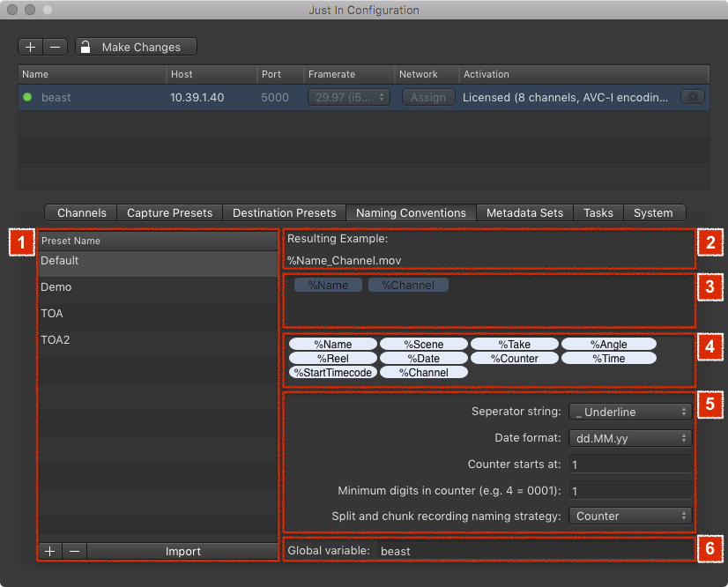The height and width of the screenshot is (587, 728).
Task: Open the Capture Presets tab
Action: [169, 212]
